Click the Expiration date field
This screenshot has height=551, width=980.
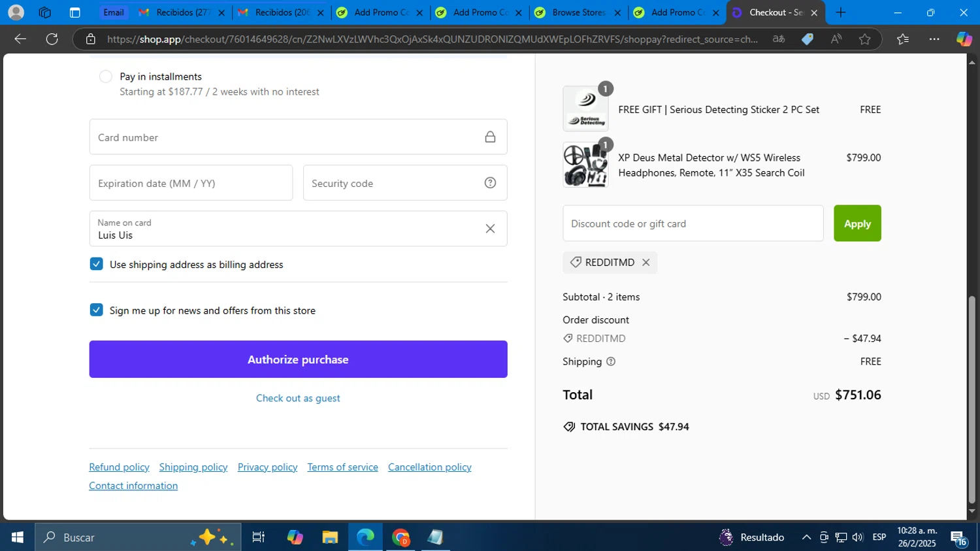tap(191, 183)
